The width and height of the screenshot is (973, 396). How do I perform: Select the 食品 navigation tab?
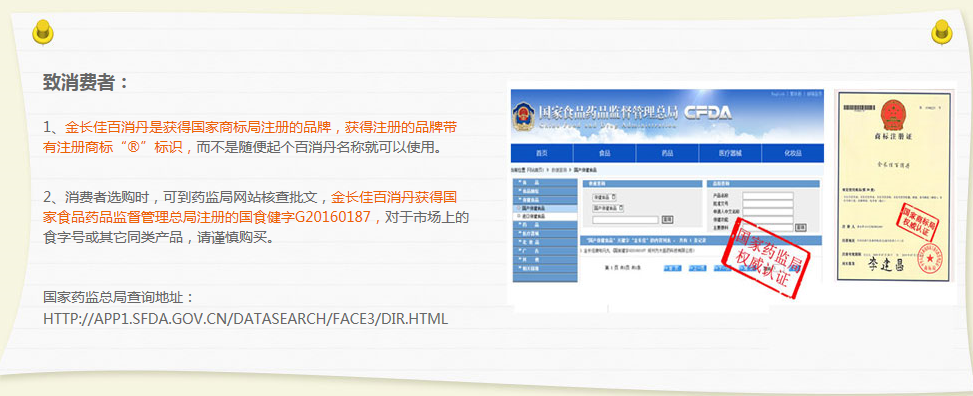tap(604, 153)
